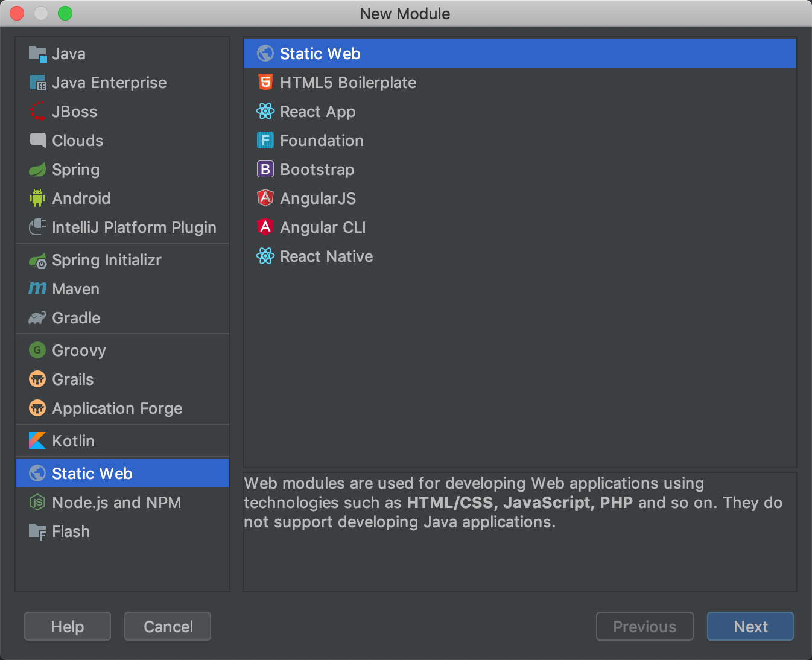The height and width of the screenshot is (660, 812).
Task: Click the Cancel button
Action: click(x=168, y=626)
